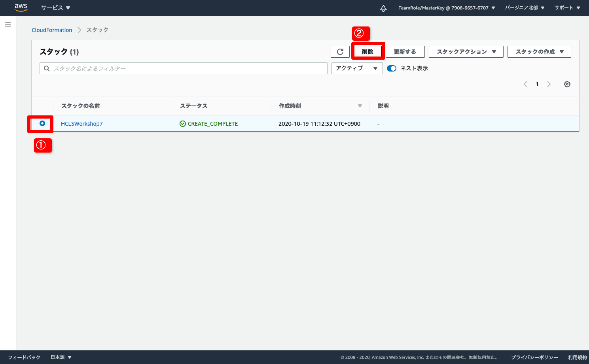Image resolution: width=589 pixels, height=364 pixels.
Task: Open the 利用規約 link
Action: pyautogui.click(x=578, y=357)
